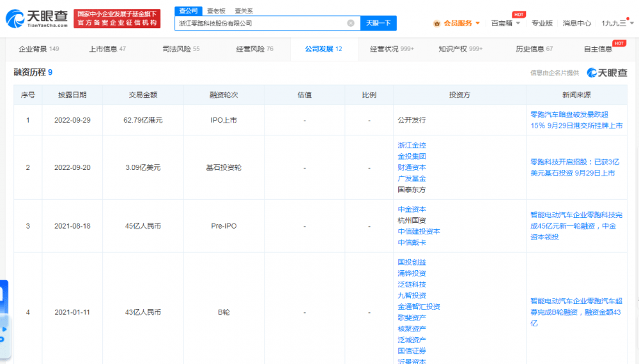
Task: Click the 62.79亿港元 amount cell
Action: click(143, 120)
